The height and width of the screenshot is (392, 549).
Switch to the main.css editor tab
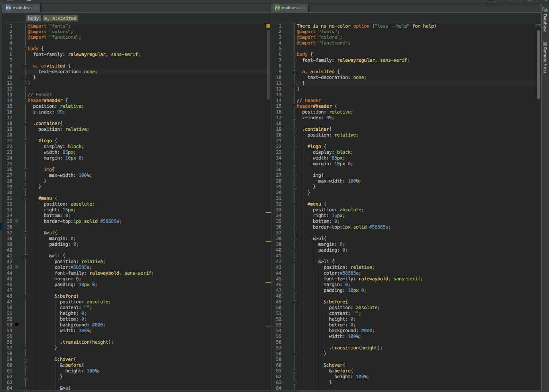290,8
